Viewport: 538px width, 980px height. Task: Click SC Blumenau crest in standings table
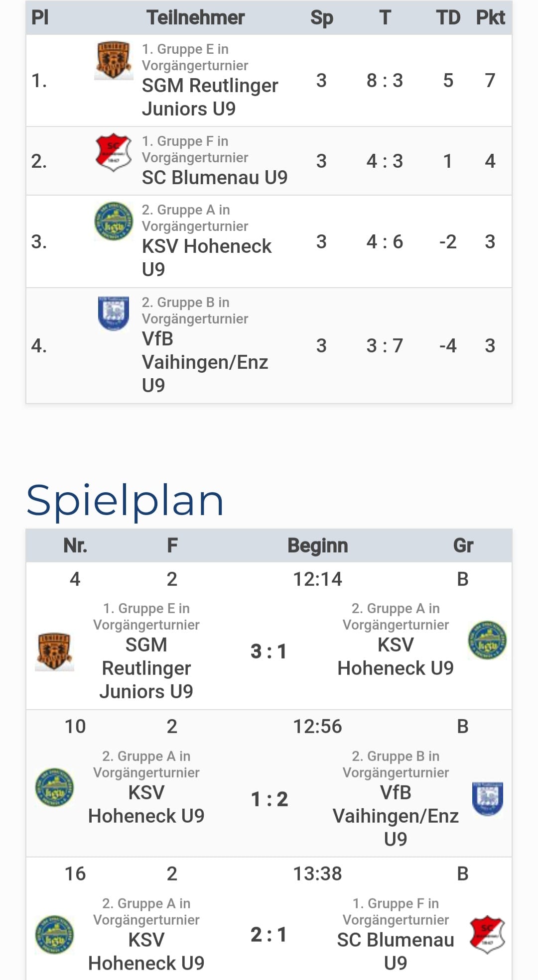tap(114, 152)
